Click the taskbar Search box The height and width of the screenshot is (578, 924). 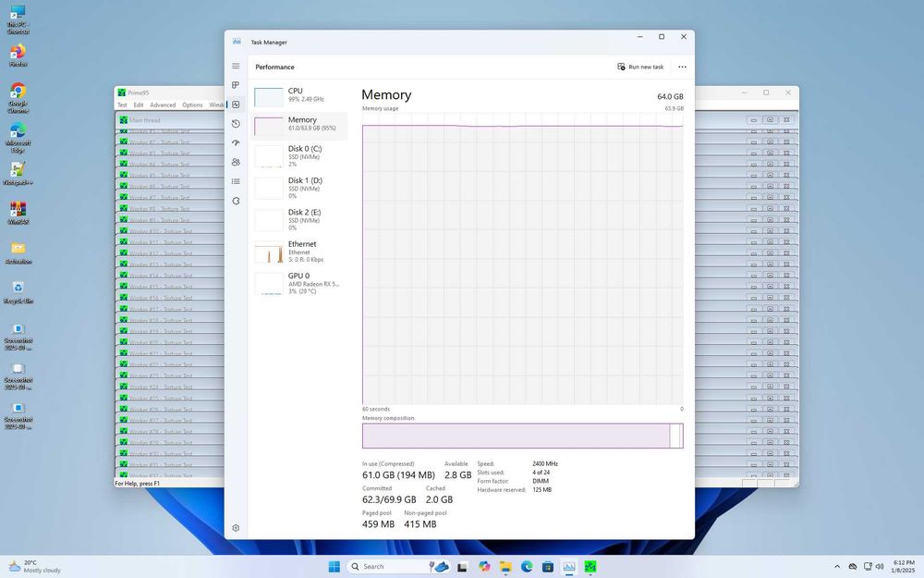click(x=398, y=566)
